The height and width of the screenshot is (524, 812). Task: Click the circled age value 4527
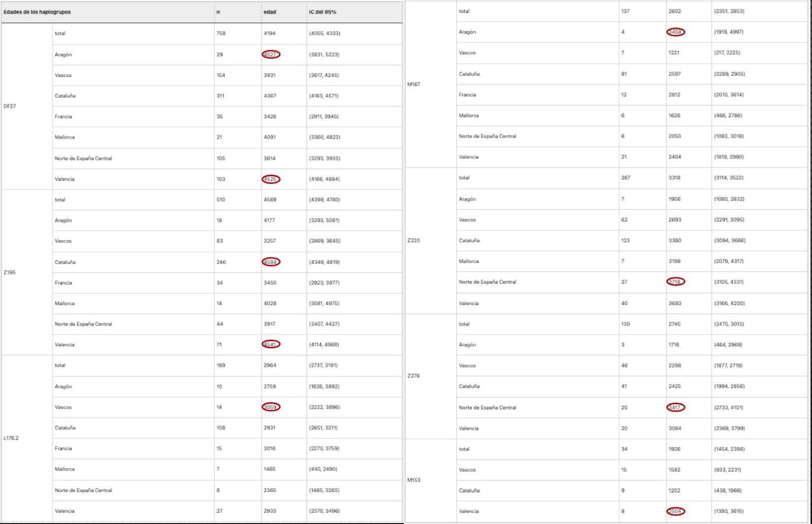tap(270, 54)
